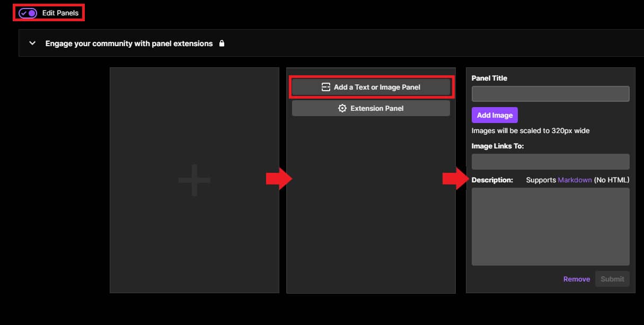Click the large plus icon to add panel
This screenshot has width=644, height=325.
[194, 180]
